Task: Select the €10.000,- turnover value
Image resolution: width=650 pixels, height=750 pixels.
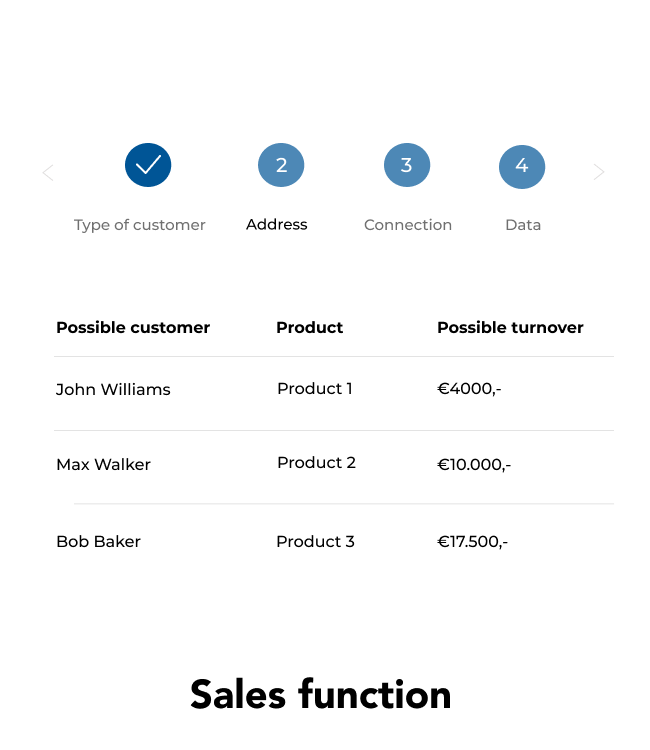Action: (474, 464)
